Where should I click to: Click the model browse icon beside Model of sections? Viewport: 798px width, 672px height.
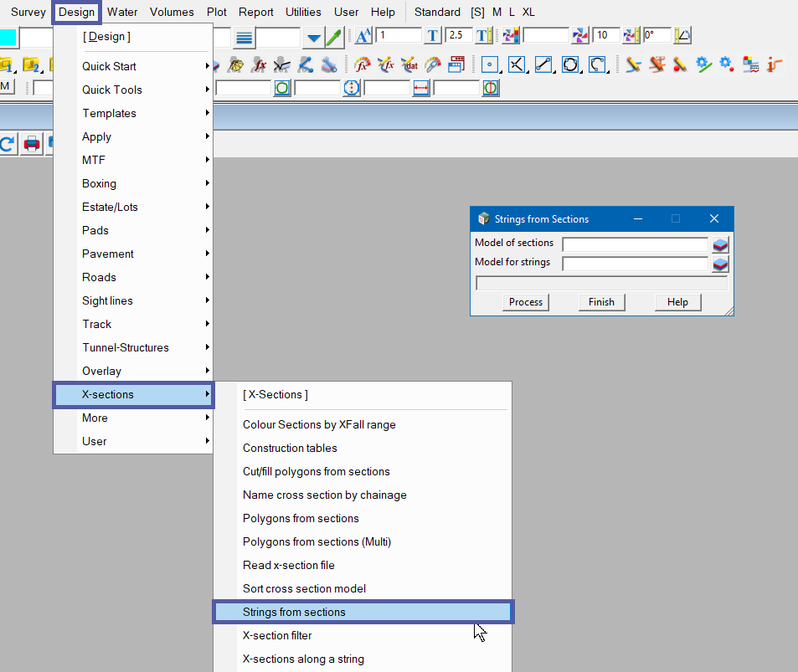pyautogui.click(x=720, y=244)
